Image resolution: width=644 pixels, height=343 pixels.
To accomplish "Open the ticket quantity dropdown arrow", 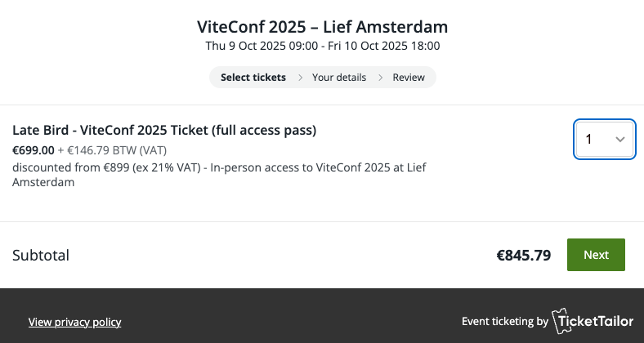I will 620,140.
